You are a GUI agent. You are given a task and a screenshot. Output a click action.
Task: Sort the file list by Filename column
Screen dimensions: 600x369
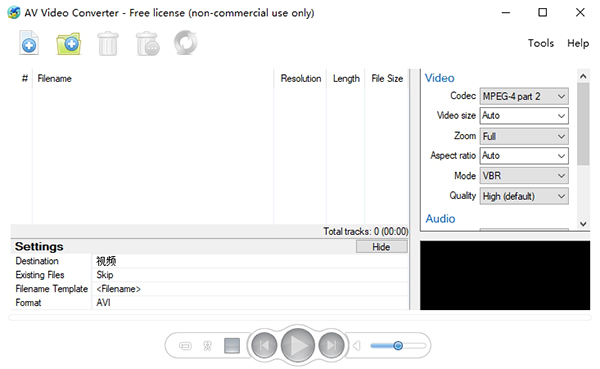[153, 78]
